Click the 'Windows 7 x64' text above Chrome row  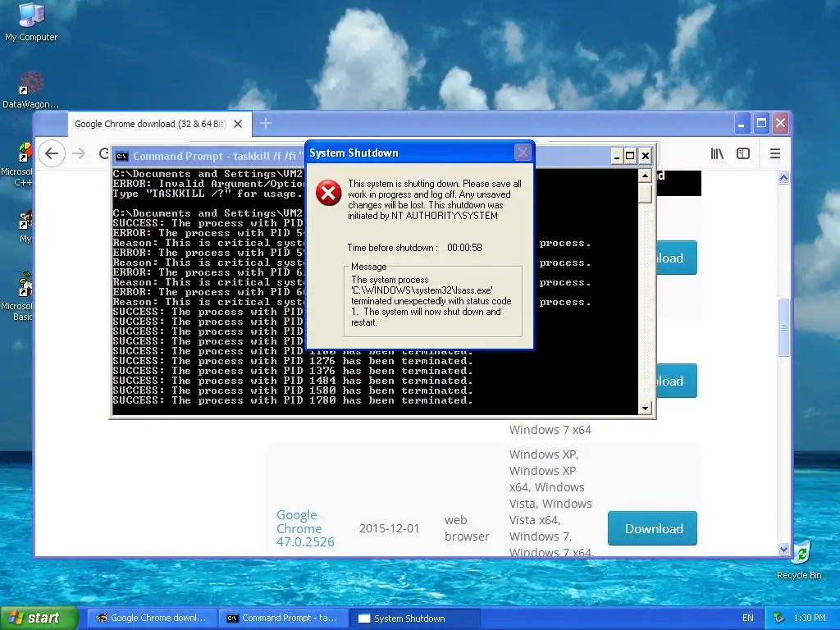[550, 430]
